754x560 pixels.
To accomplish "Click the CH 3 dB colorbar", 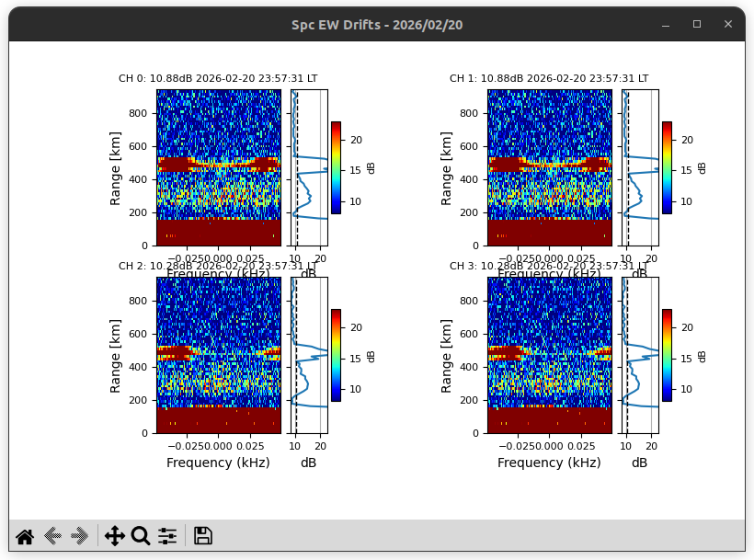I will [x=667, y=355].
